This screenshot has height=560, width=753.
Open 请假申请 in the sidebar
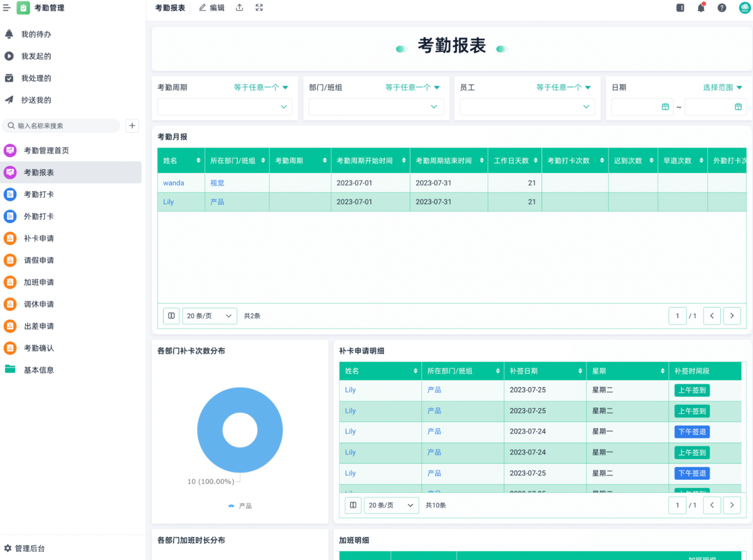(x=39, y=260)
